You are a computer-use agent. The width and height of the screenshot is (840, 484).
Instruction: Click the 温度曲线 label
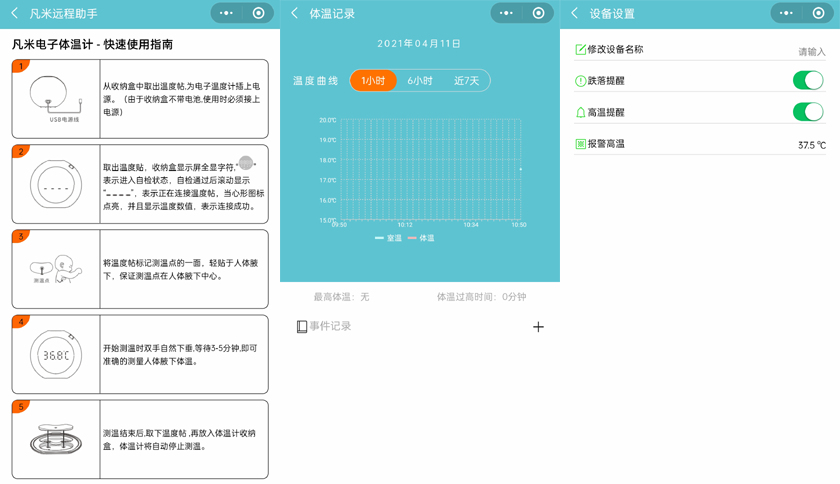click(316, 81)
